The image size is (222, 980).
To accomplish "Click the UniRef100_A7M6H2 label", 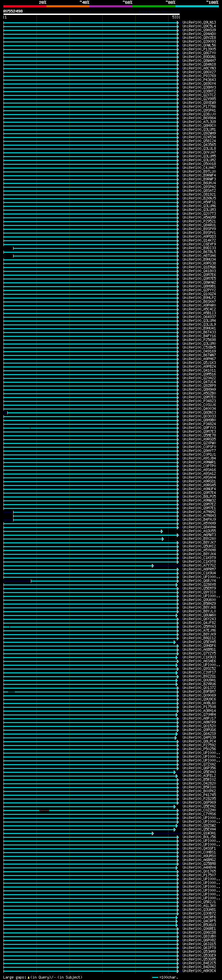I will 199,512.
